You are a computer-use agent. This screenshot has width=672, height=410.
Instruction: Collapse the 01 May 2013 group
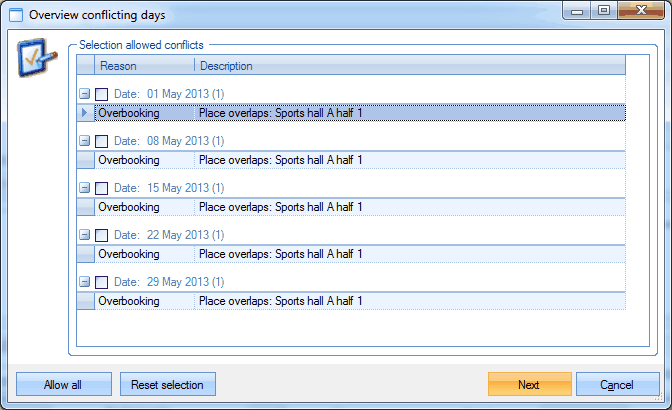85,94
